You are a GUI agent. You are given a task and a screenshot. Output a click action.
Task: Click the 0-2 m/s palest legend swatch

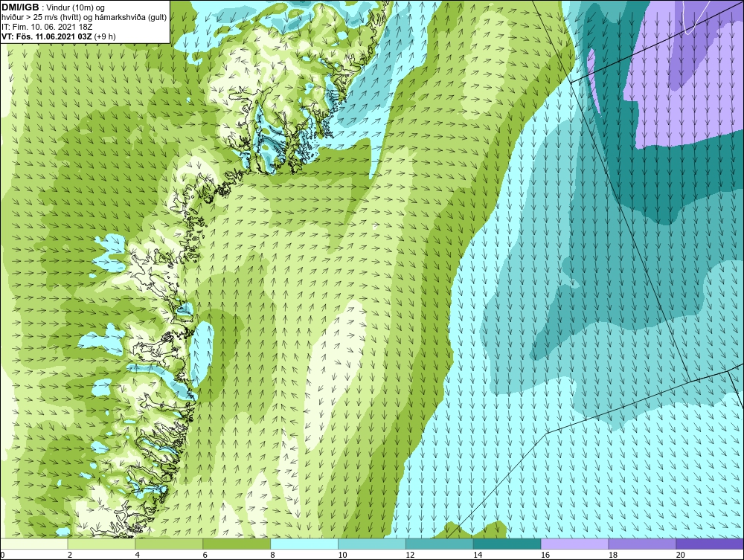coord(34,544)
